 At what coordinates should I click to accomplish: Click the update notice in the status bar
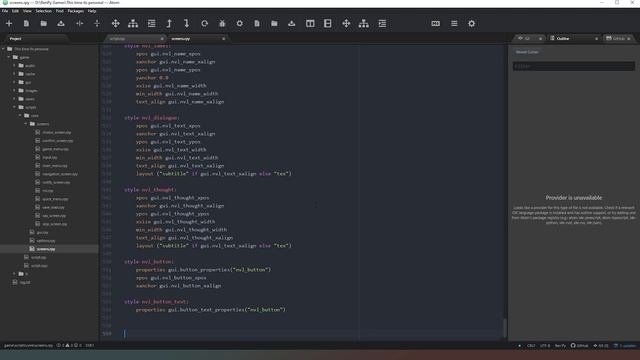pos(625,346)
